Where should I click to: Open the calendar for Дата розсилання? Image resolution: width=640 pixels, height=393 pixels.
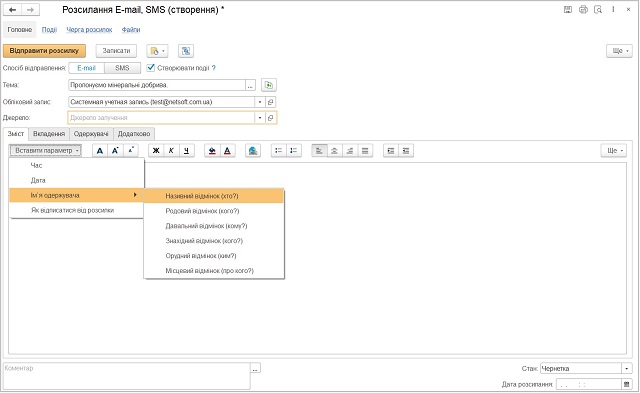pos(627,384)
